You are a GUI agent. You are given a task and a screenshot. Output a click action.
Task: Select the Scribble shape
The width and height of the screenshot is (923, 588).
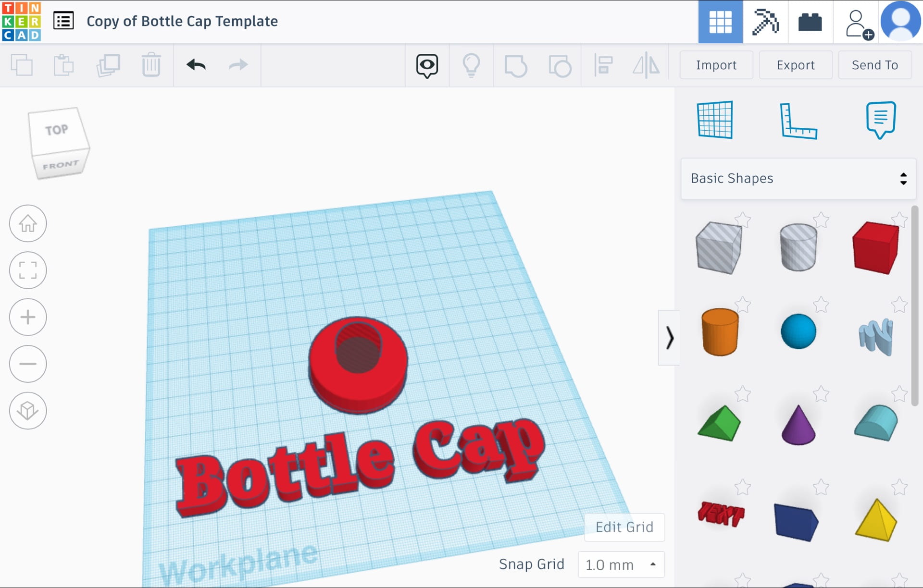[876, 337]
